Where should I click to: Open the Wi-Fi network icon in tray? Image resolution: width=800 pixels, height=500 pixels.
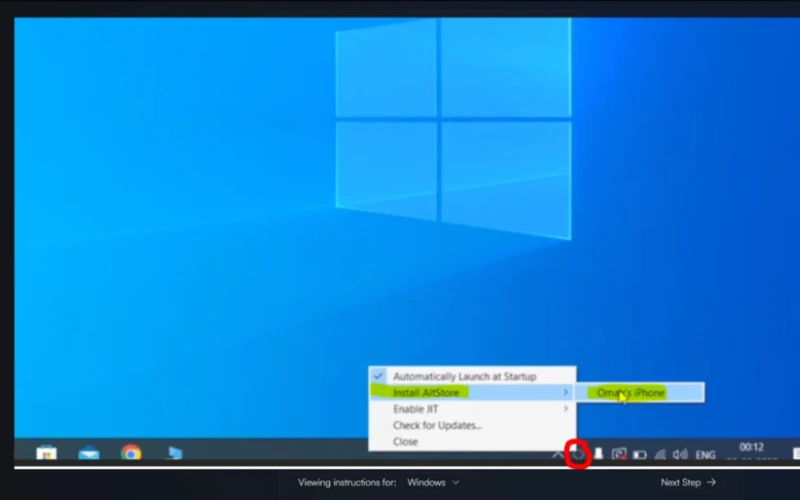coord(660,454)
